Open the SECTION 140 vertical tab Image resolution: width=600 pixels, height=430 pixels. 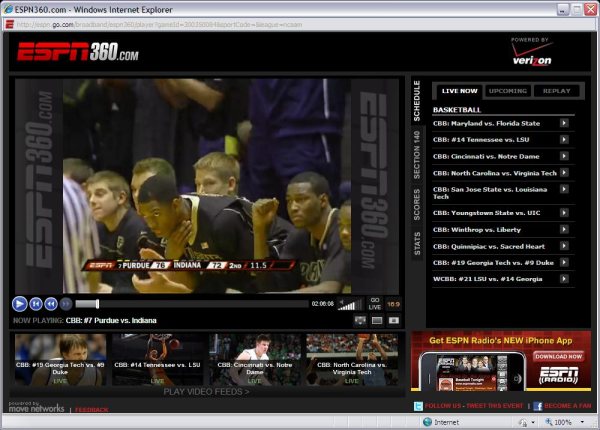point(417,155)
